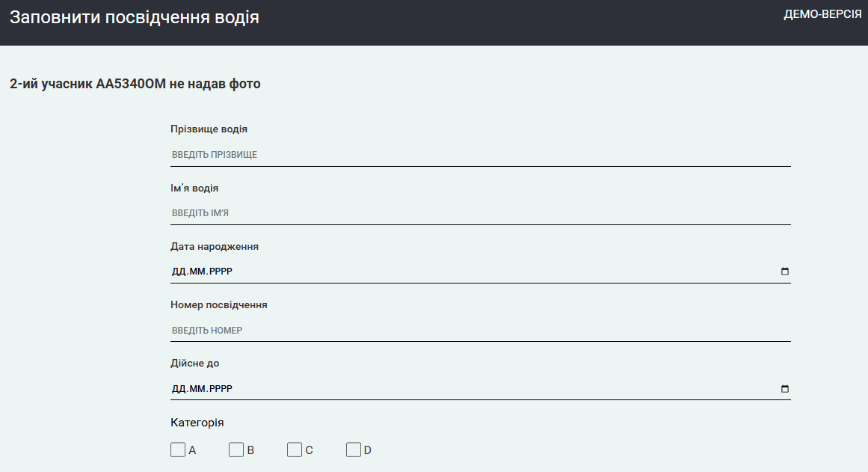868x472 pixels.
Task: Open calendar picker for Дійсне до
Action: (784, 389)
